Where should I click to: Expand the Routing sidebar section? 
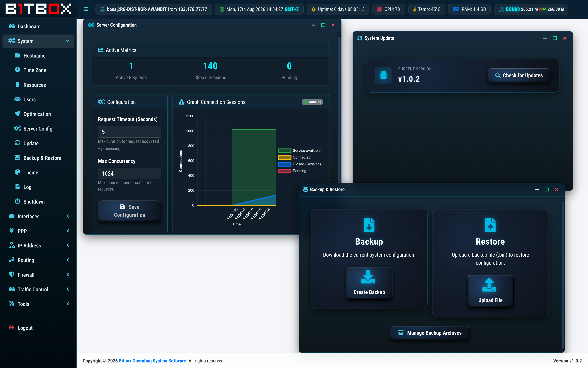coord(38,260)
